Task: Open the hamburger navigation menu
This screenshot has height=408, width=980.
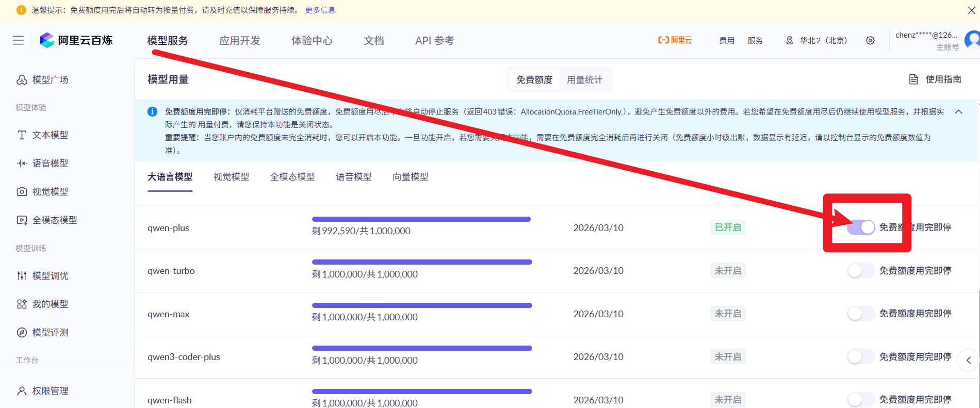Action: [x=18, y=40]
